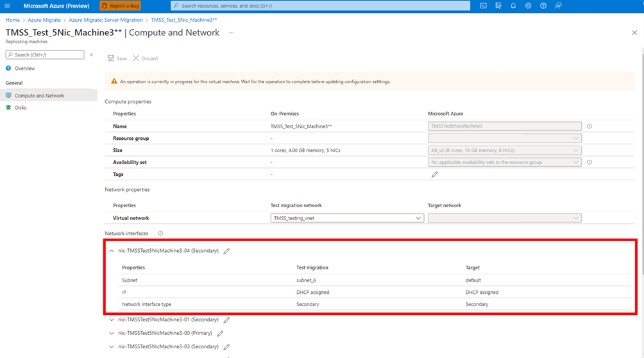This screenshot has height=358, width=644.
Task: Expand nic-TMSSTest5NicMachine3-03 section
Action: point(112,346)
